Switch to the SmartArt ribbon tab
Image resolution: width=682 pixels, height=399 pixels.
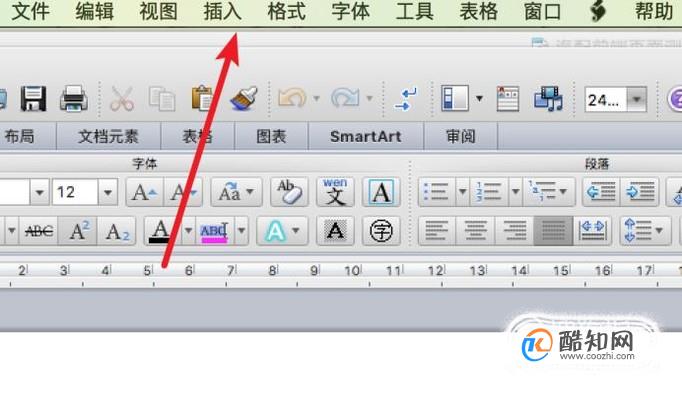pos(366,136)
